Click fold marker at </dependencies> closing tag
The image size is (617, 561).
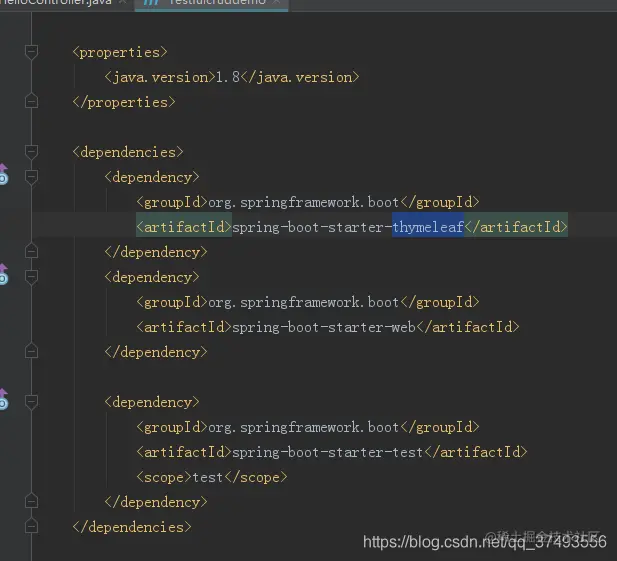pyautogui.click(x=31, y=526)
